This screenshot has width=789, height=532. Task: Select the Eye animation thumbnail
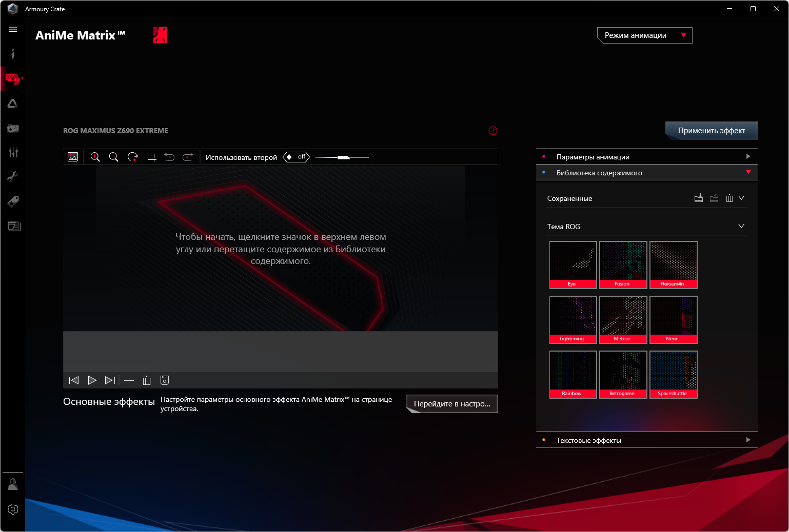point(573,265)
